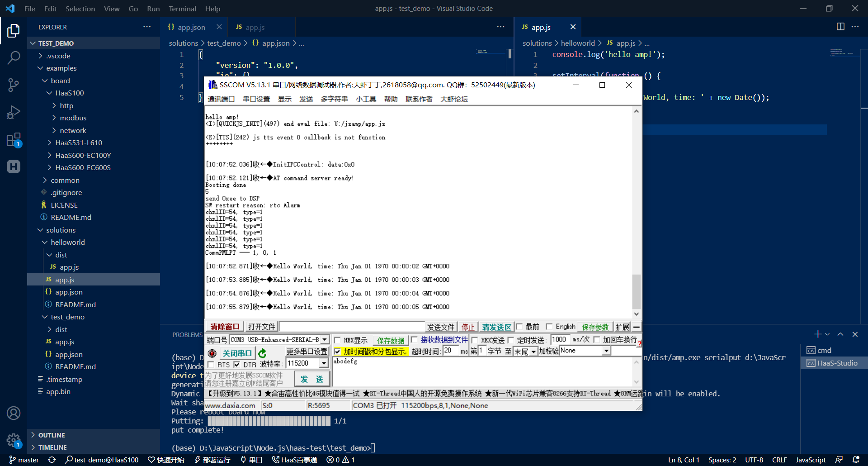Uncheck 加时间戳和分包显示 checkbox
The width and height of the screenshot is (868, 466).
[x=337, y=352]
